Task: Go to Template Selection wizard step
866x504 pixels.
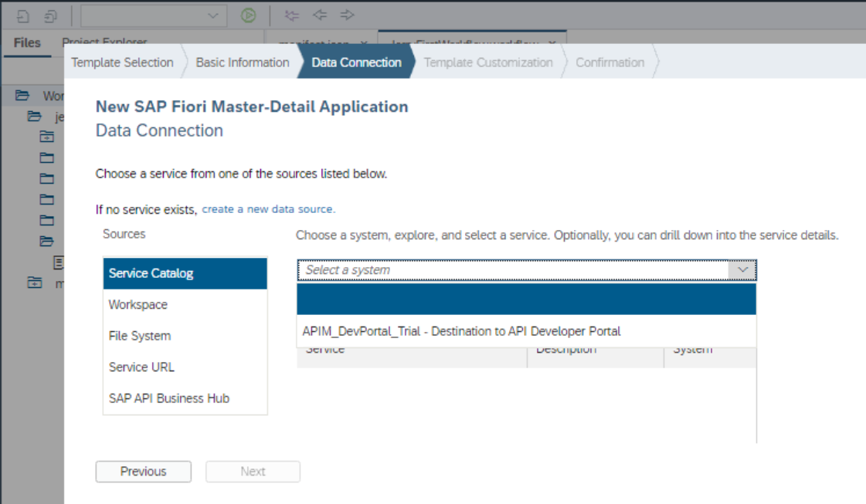Action: 122,63
